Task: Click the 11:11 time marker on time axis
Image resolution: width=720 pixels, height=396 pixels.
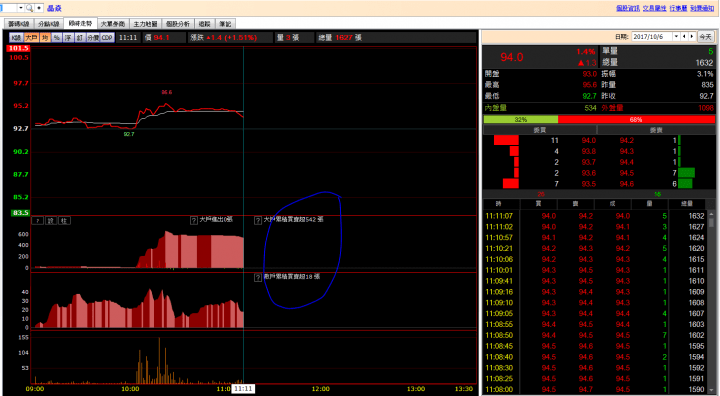Action: coord(243,389)
